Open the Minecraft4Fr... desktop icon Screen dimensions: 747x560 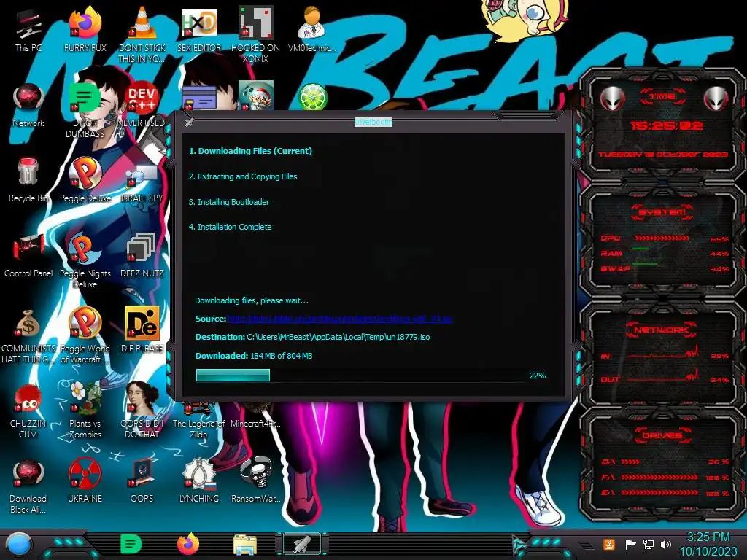[x=255, y=423]
